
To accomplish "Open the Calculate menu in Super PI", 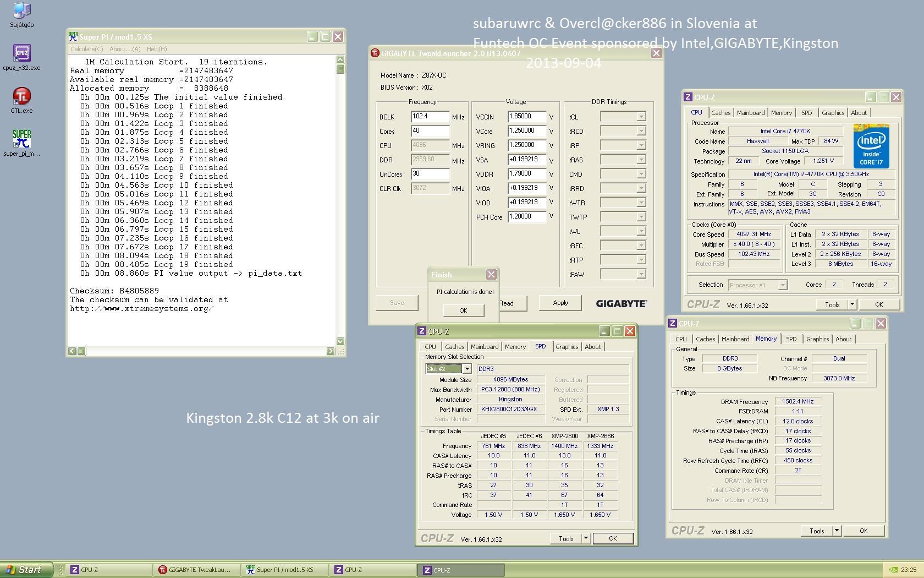I will (x=86, y=49).
